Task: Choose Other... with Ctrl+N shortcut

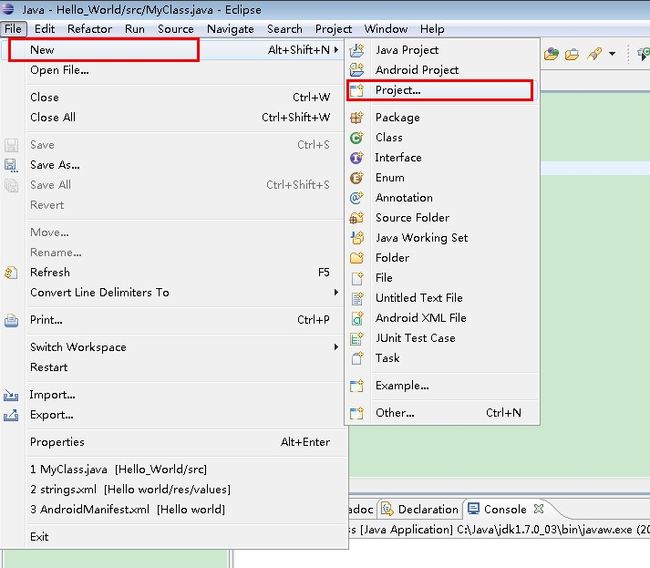Action: tap(442, 413)
